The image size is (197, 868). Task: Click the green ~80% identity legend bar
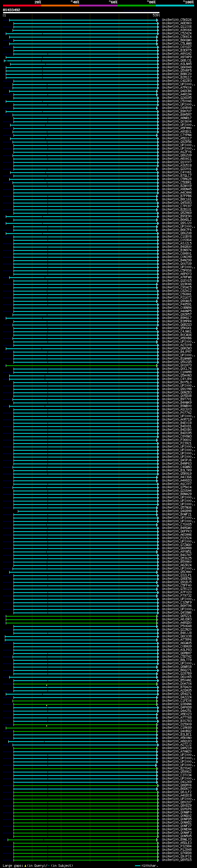(137, 6)
